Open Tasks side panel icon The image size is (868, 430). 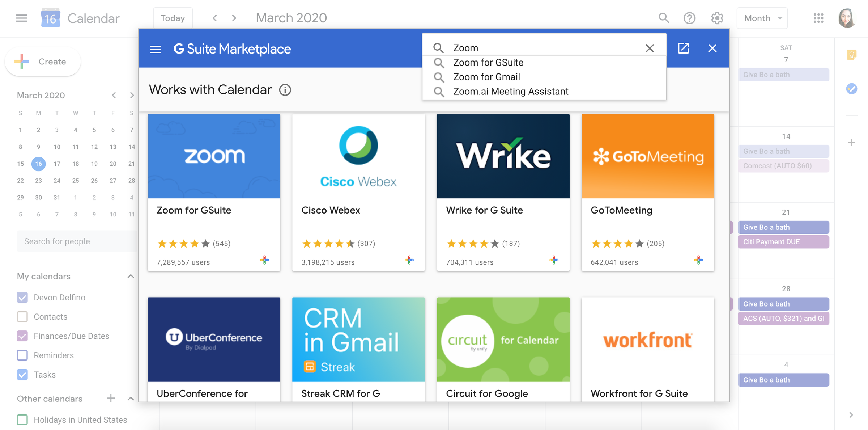pos(851,89)
